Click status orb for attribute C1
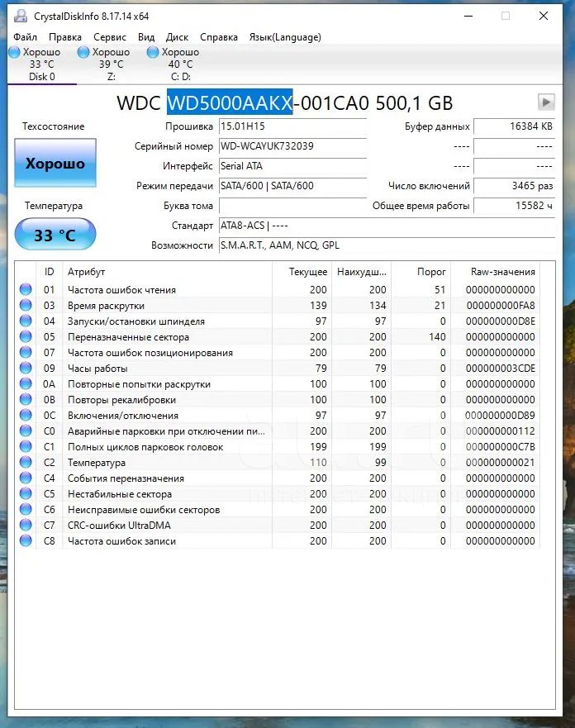 point(26,447)
